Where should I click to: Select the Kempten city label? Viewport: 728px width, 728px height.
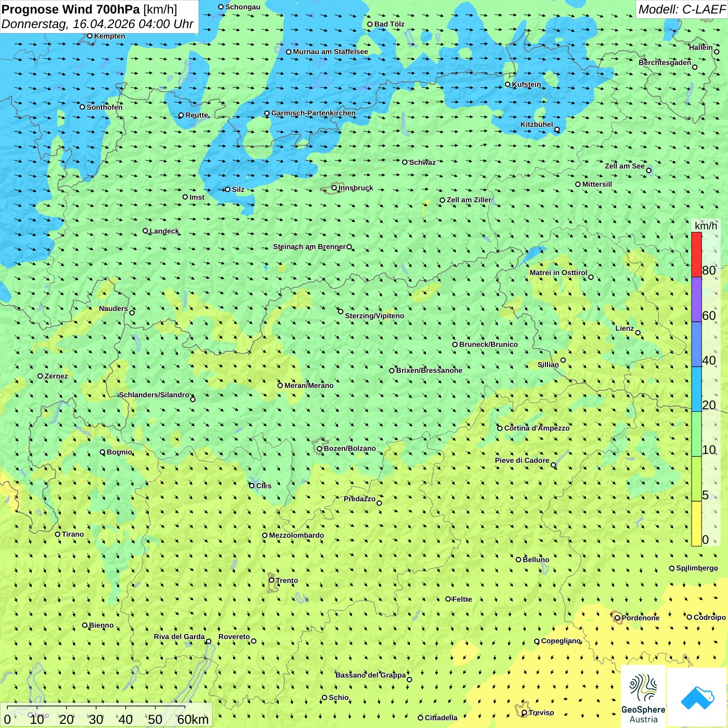(x=110, y=36)
